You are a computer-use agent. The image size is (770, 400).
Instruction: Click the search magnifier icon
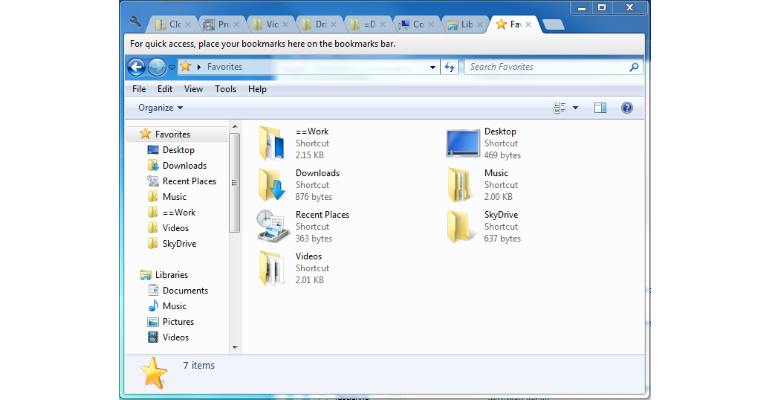(x=633, y=67)
